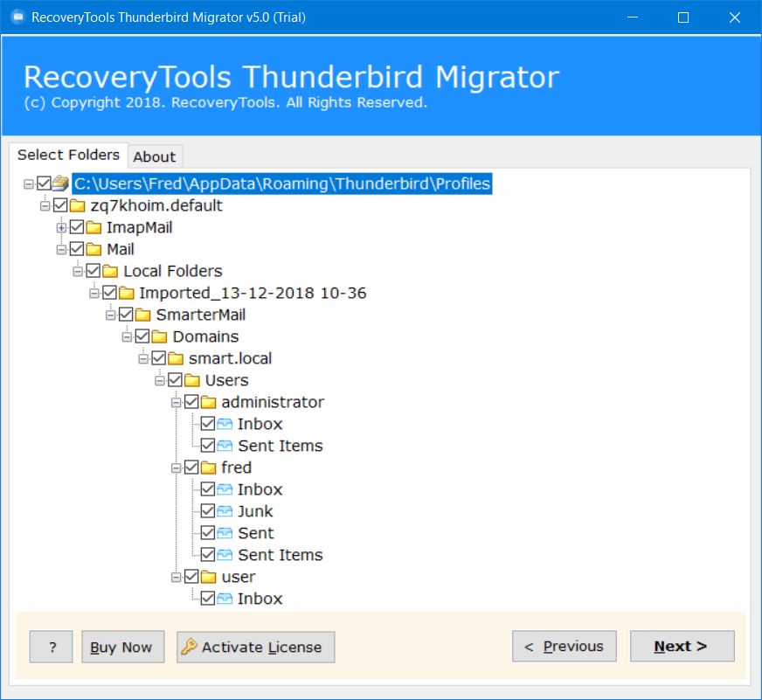
Task: Close the Thunderbird Migrator window
Action: point(734,17)
